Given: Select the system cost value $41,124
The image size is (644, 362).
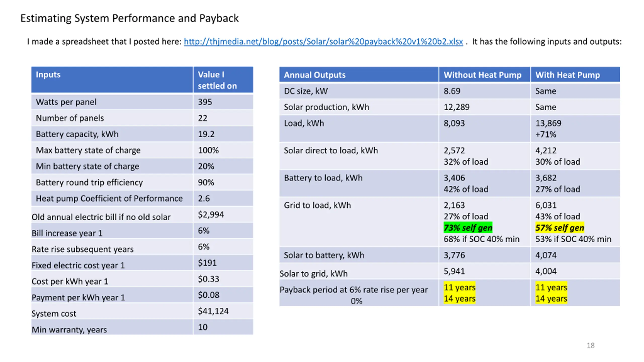Looking at the screenshot, I should pyautogui.click(x=213, y=311).
